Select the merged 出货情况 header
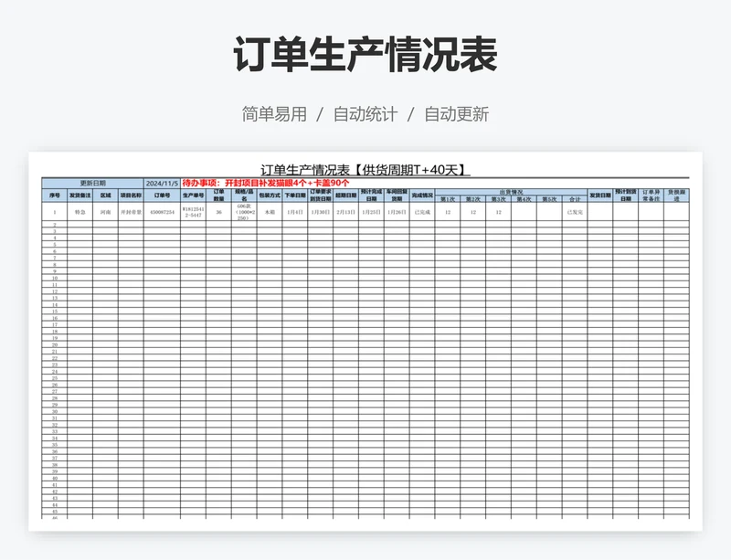The height and width of the screenshot is (560, 731). 511,192
